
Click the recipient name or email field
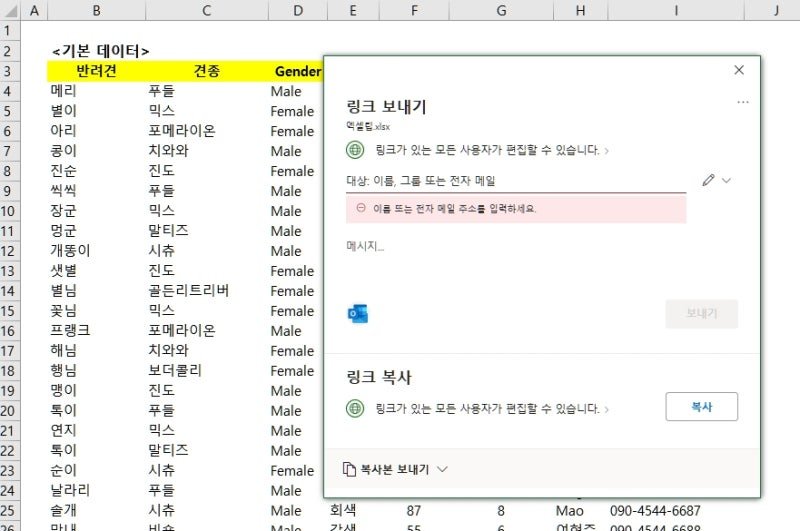[516, 181]
